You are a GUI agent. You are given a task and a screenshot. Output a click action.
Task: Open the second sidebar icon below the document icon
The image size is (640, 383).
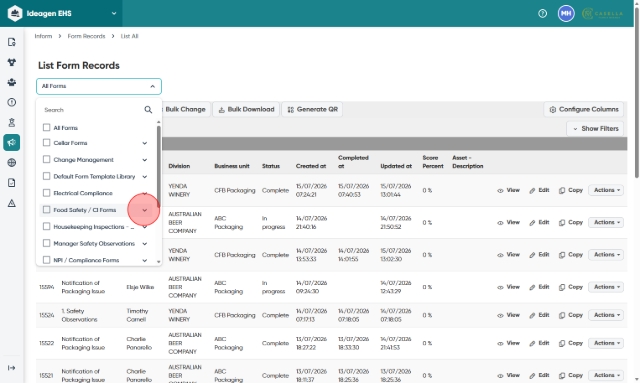(11, 62)
